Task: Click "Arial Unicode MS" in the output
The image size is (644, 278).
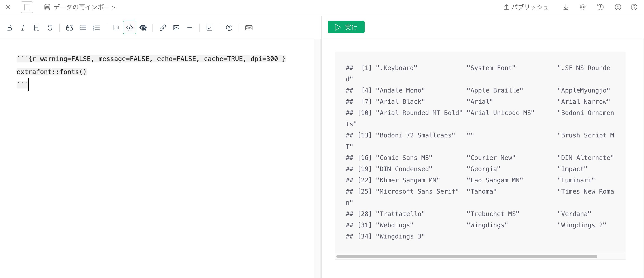Action: point(500,113)
